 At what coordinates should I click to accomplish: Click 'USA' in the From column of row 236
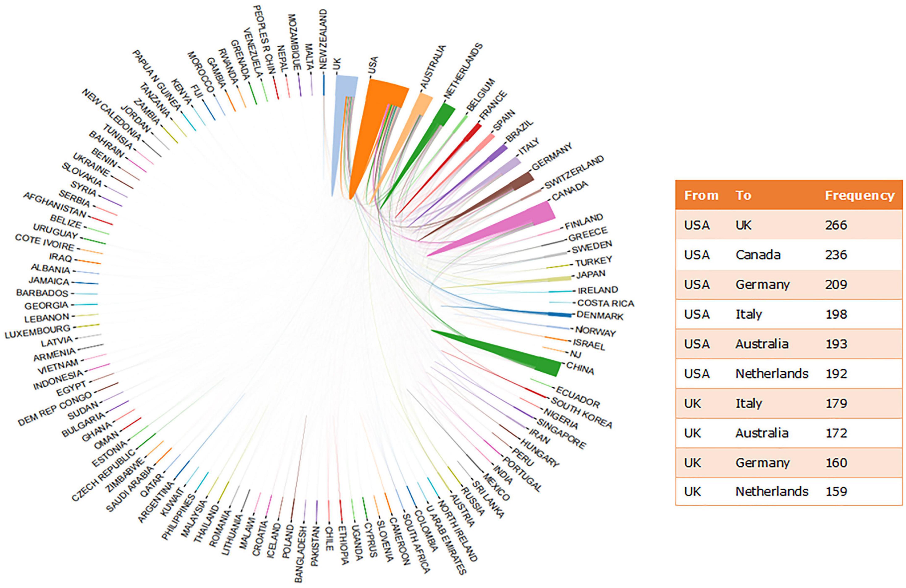tap(697, 255)
